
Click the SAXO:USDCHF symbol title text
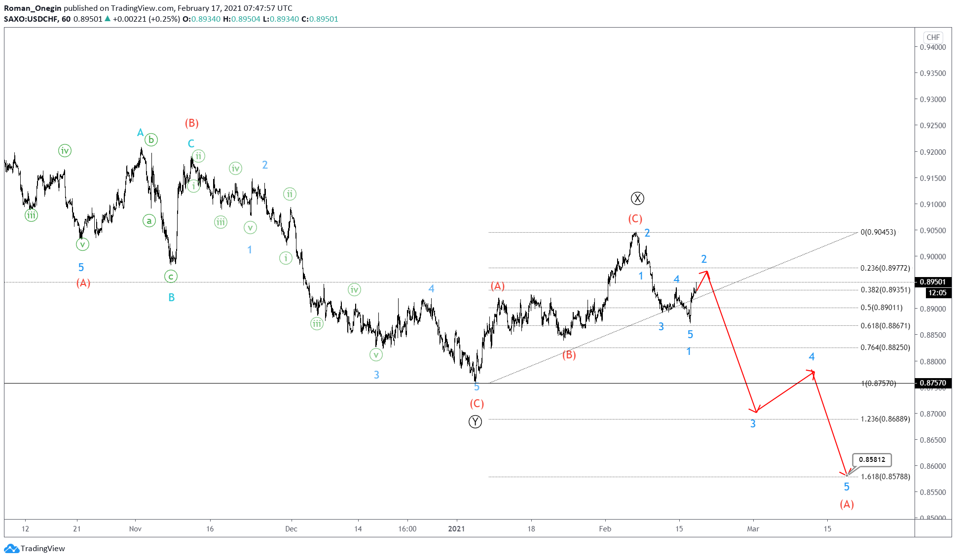(31, 19)
